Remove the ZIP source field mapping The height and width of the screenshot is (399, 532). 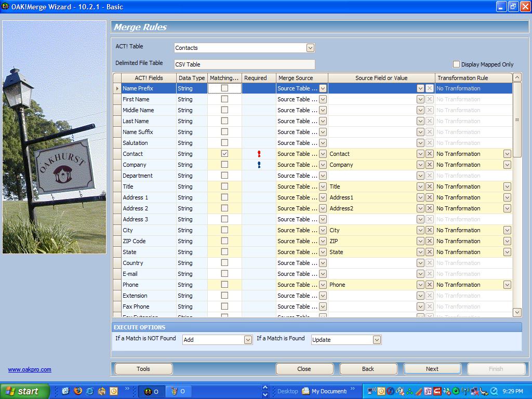click(x=429, y=241)
